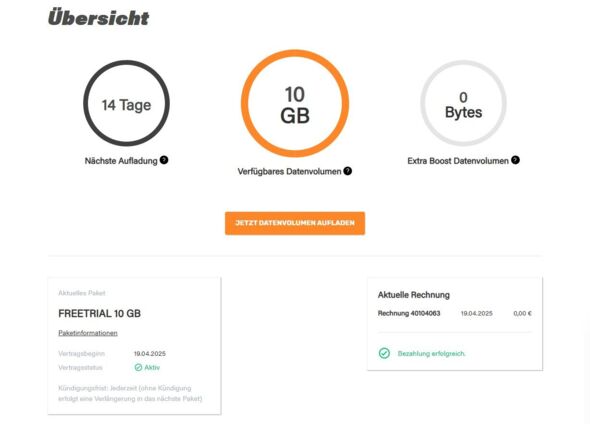Open invoice Rechnung 40104063

[x=409, y=313]
